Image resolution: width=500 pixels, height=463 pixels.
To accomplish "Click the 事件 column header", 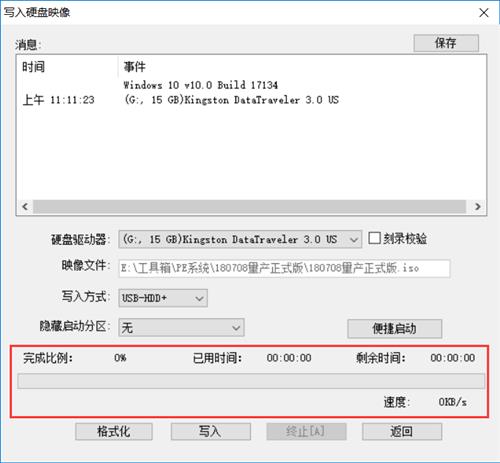I will 134,67.
